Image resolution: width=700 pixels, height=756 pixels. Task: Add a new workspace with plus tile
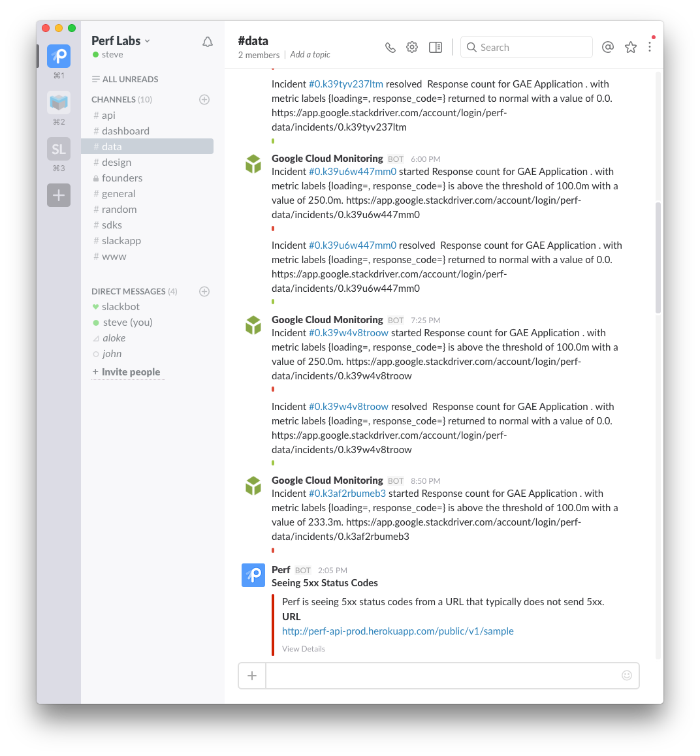[x=59, y=195]
